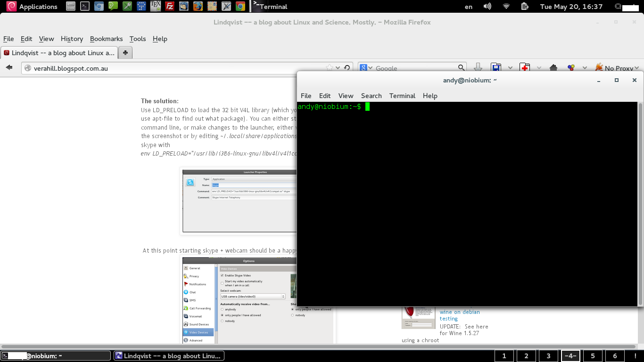Open the volume speaker indicator
The height and width of the screenshot is (362, 644).
[487, 7]
